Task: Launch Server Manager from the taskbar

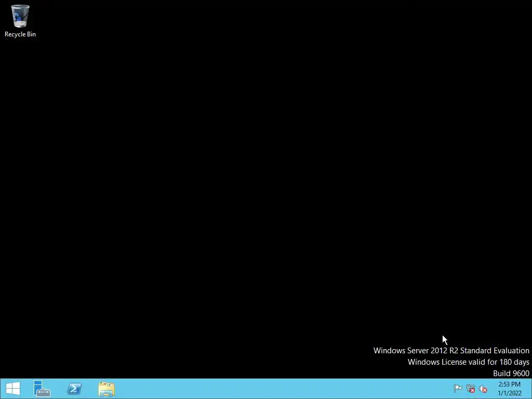Action: click(42, 389)
